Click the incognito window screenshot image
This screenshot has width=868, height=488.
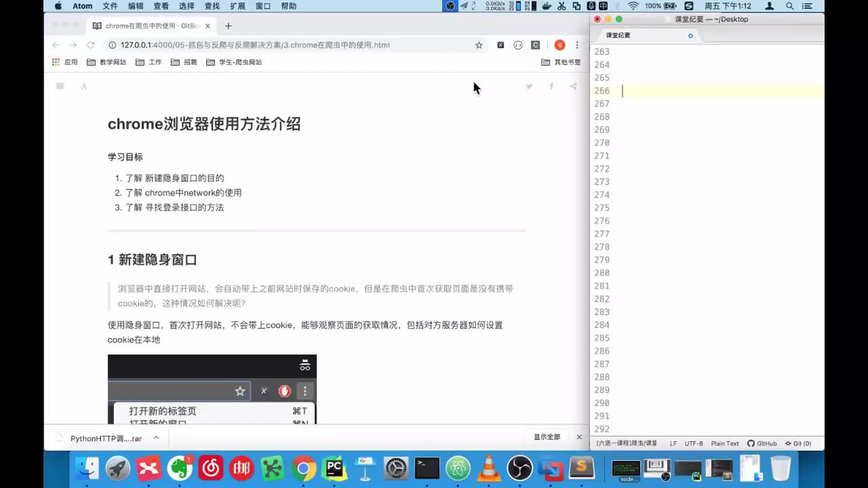[x=212, y=390]
